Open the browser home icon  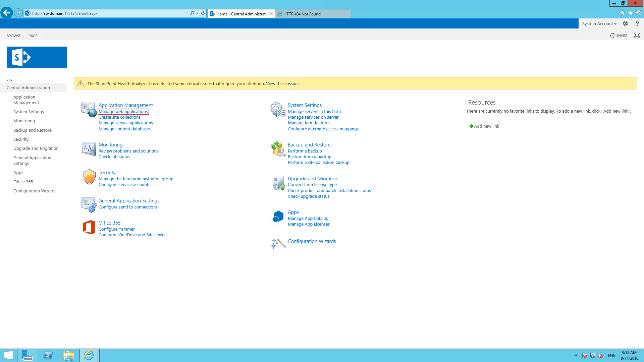[x=622, y=13]
